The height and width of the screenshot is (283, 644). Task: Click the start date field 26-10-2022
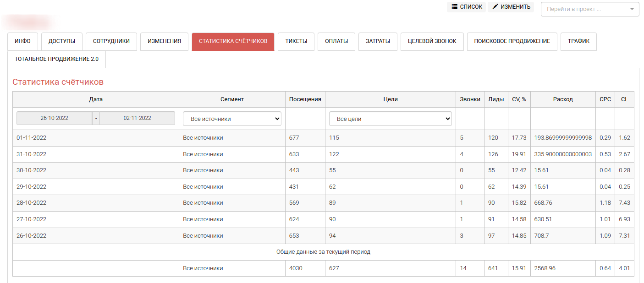point(54,118)
